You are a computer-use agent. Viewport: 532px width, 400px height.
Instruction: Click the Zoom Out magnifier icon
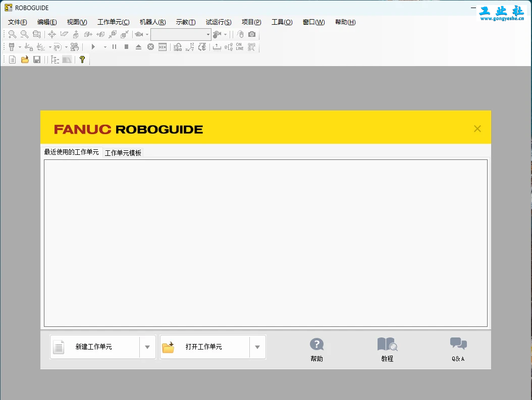[x=24, y=34]
